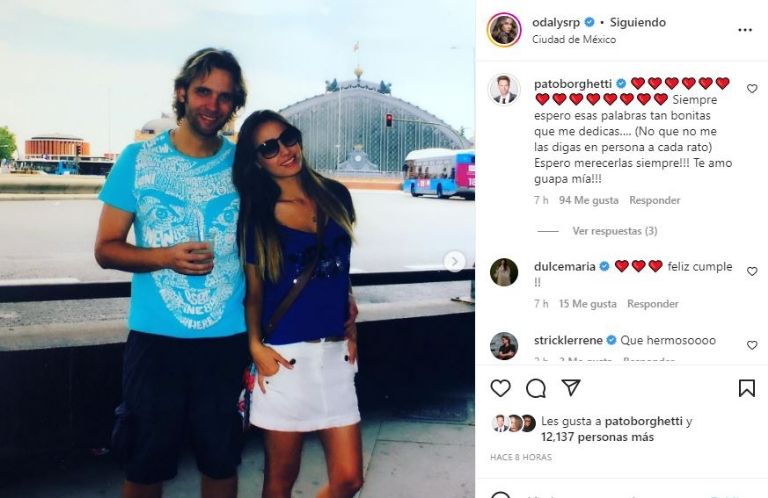Open Ciudad de México location link

[x=574, y=40]
